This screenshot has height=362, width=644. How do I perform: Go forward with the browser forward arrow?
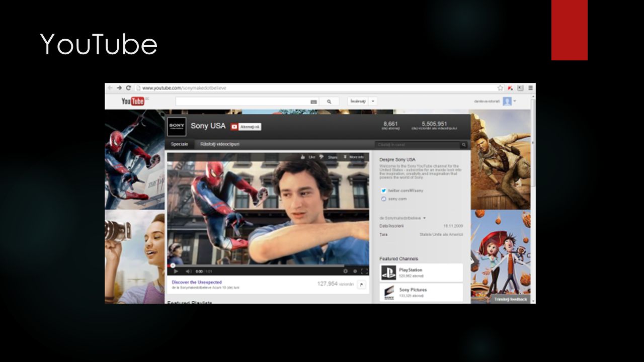[120, 87]
